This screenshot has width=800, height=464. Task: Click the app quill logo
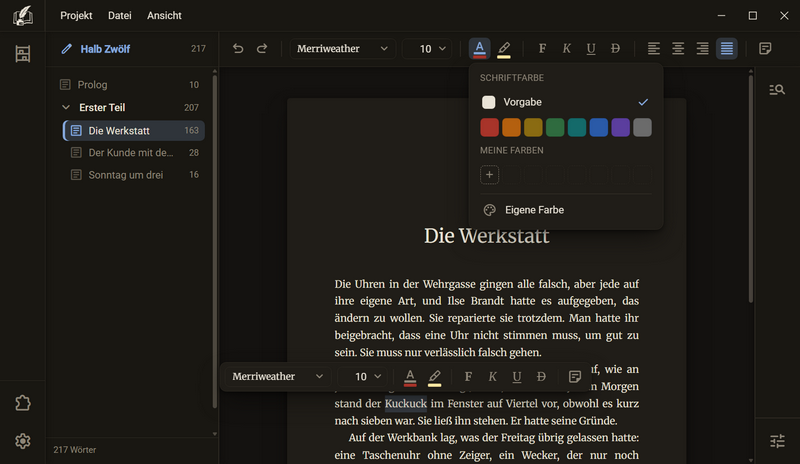click(x=22, y=16)
